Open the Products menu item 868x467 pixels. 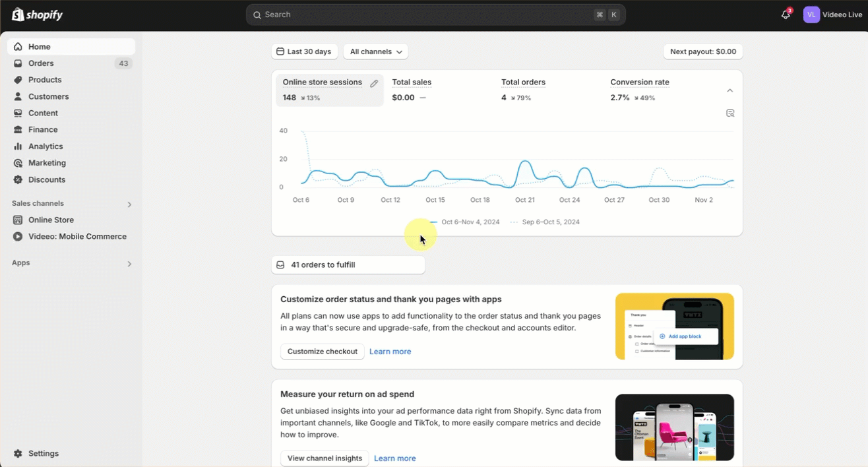tap(45, 80)
